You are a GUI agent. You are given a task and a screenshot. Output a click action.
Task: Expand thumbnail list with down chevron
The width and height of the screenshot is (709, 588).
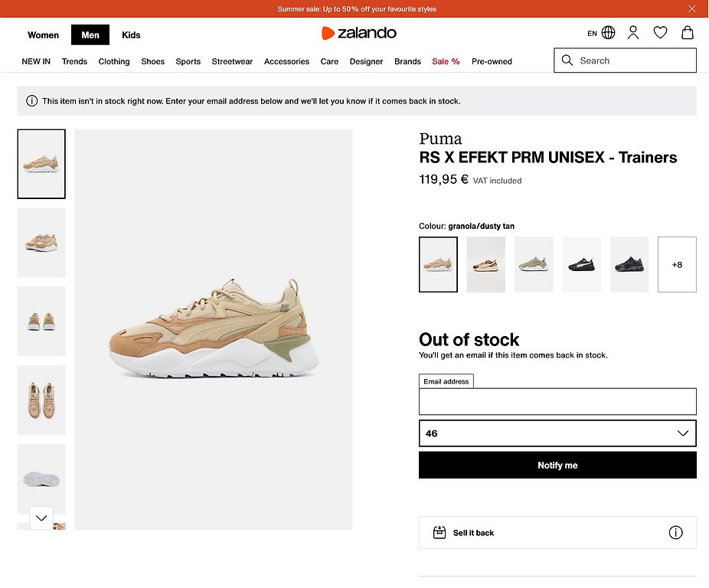(41, 518)
